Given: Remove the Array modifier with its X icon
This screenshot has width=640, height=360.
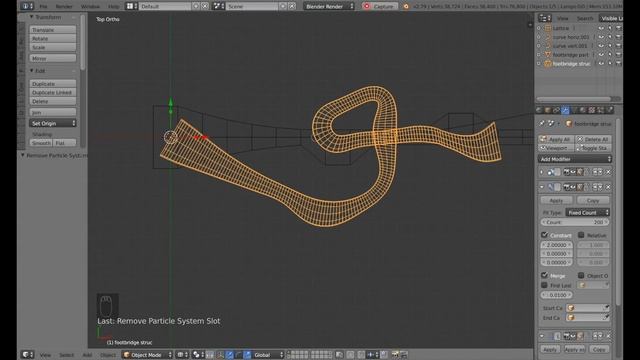Looking at the screenshot, I should [x=608, y=187].
